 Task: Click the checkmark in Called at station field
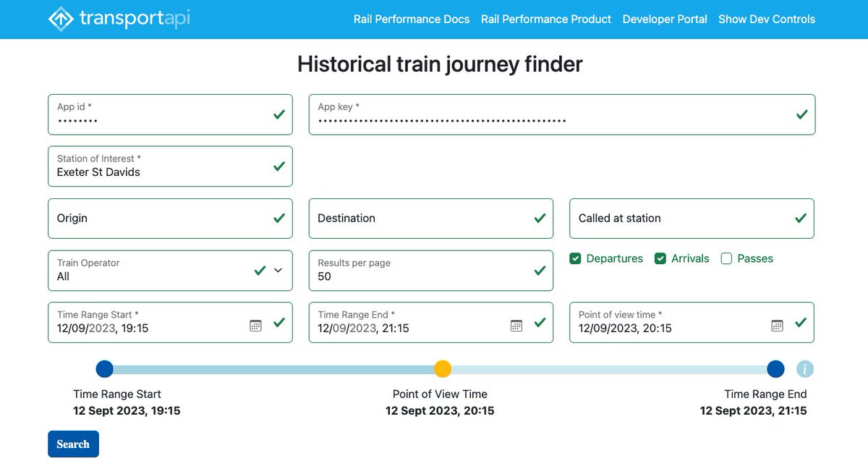pyautogui.click(x=801, y=219)
